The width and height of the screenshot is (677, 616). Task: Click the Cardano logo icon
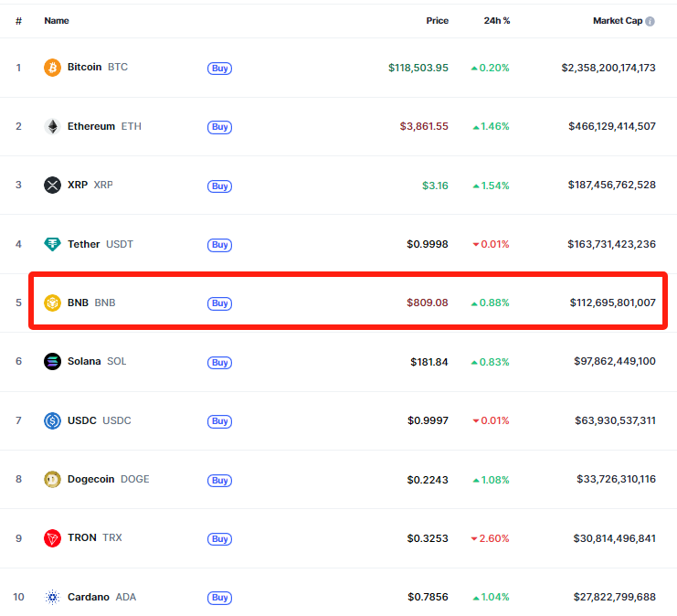pyautogui.click(x=52, y=597)
